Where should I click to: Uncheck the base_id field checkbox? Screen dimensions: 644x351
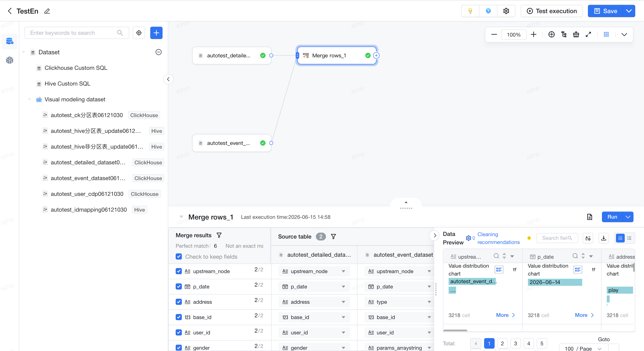tap(179, 317)
